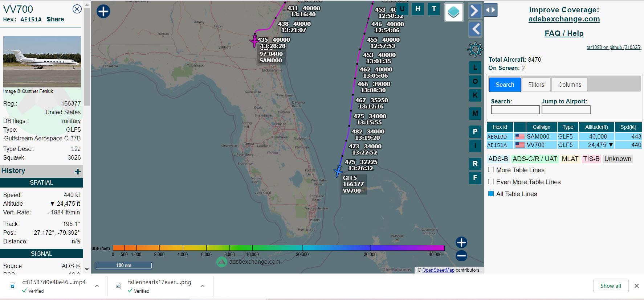Toggle the K map button

475,95
